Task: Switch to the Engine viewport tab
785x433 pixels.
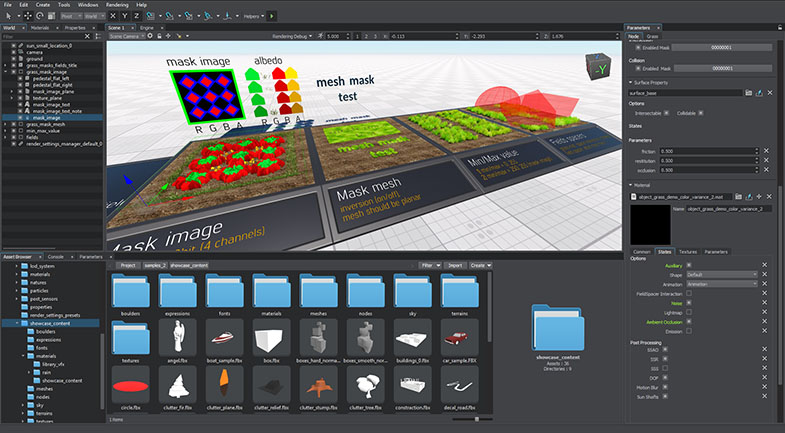Action: pos(147,28)
